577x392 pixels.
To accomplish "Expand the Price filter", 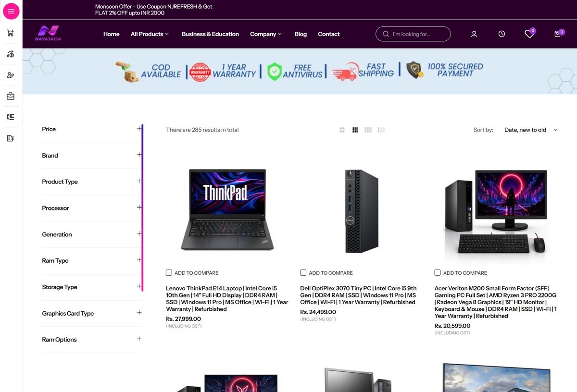I will tap(92, 129).
